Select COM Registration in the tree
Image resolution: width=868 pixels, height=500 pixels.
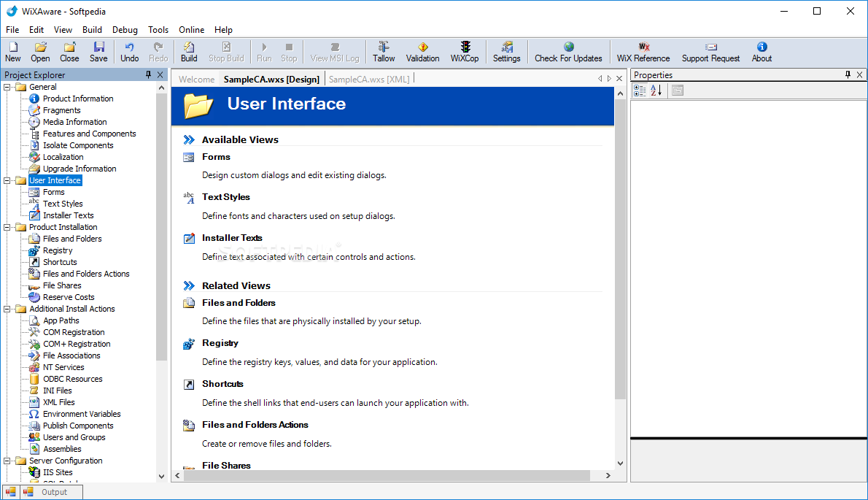[x=74, y=332]
